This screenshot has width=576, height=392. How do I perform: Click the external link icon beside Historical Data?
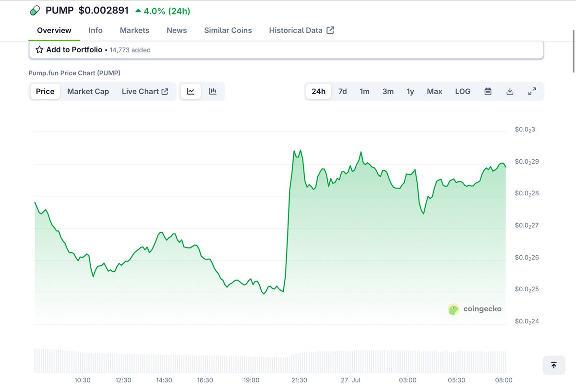click(330, 30)
